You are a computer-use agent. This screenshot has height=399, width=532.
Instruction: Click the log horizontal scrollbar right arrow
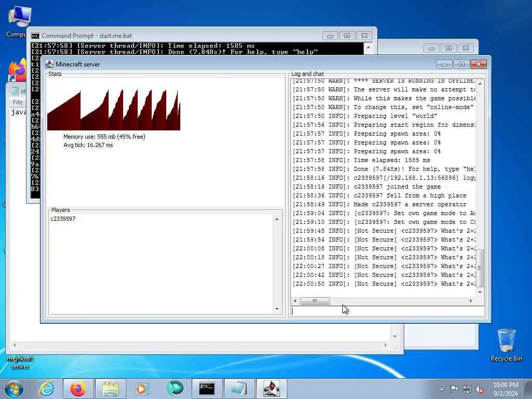[x=471, y=301]
